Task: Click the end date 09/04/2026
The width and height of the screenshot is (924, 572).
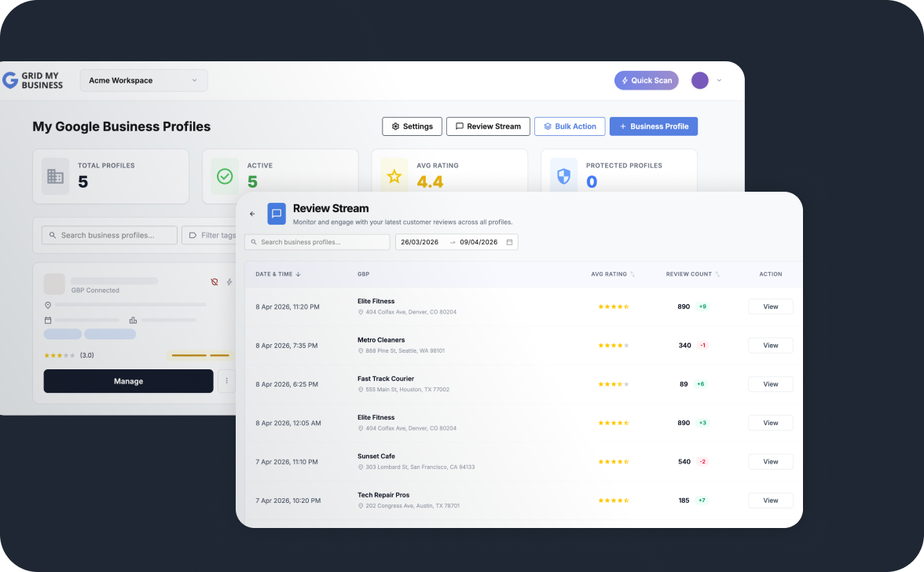Action: [x=478, y=242]
